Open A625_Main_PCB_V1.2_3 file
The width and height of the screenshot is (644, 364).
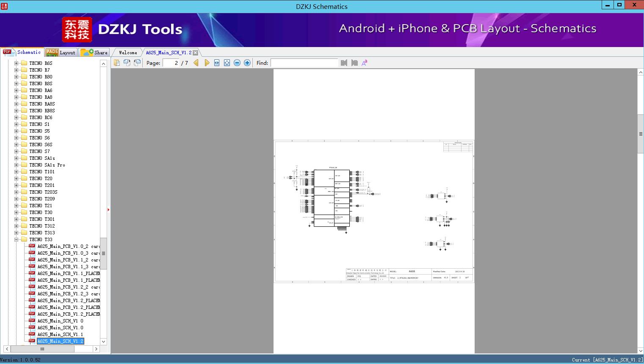(69, 294)
